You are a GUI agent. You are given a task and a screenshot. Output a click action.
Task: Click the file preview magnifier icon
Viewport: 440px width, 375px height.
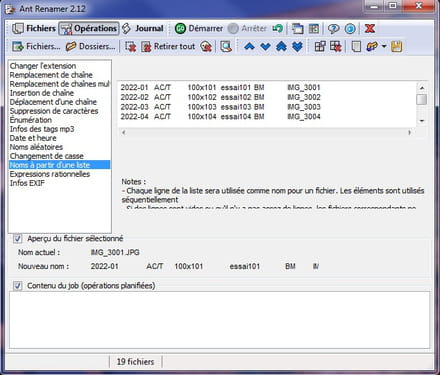[226, 47]
